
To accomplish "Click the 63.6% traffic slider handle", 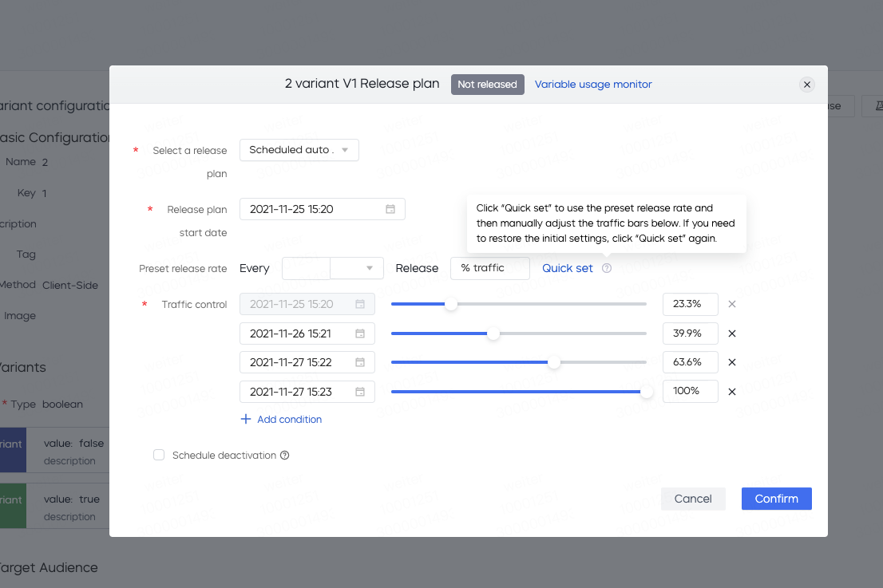I will (x=554, y=362).
